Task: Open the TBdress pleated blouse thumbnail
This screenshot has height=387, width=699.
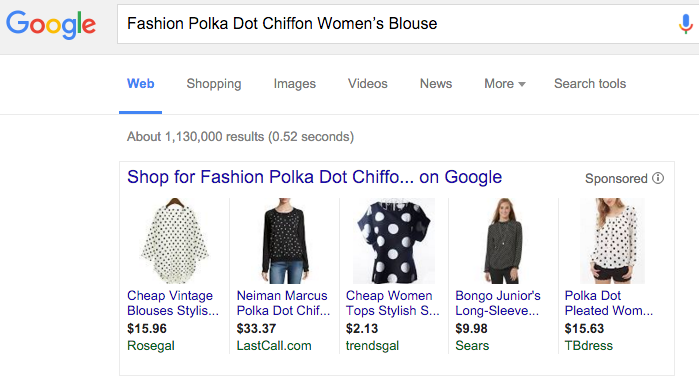Action: 613,241
